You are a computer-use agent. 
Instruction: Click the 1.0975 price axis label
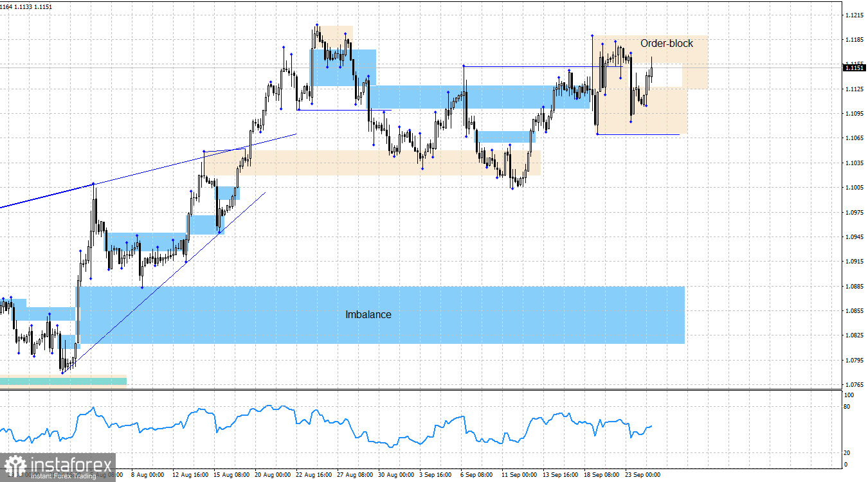854,212
